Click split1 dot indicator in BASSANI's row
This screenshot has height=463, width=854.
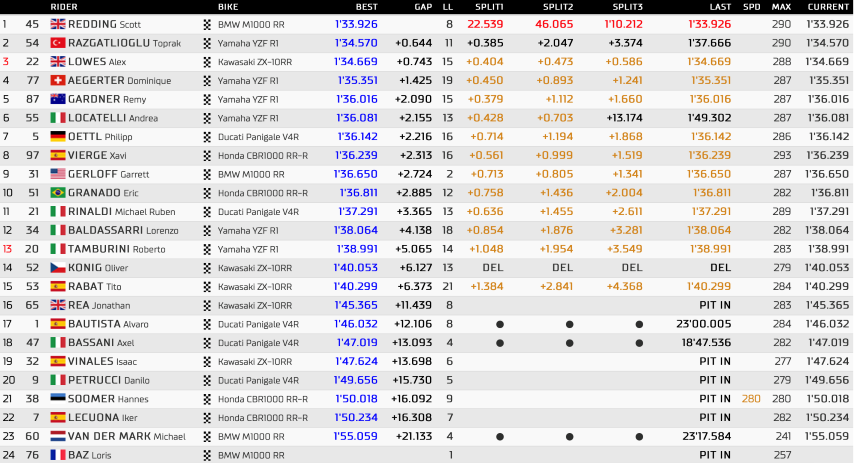click(500, 343)
